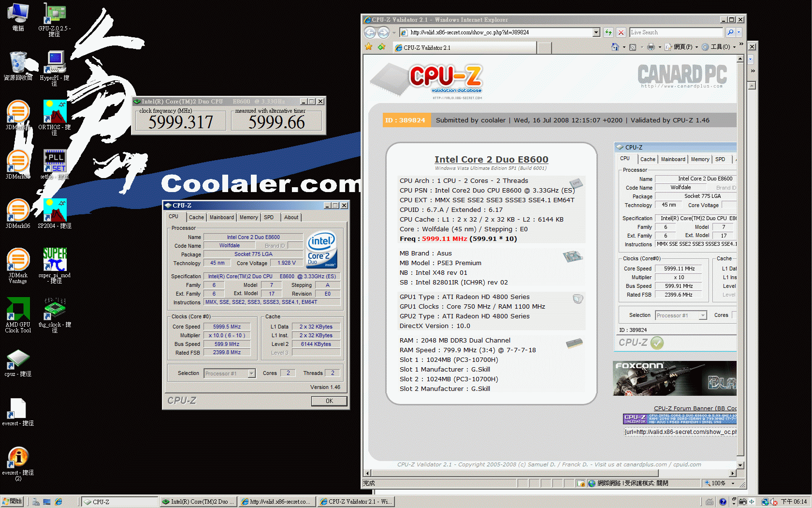Screen dimensions: 812x508
Task: Click the RSS feeds icon
Action: [633, 47]
